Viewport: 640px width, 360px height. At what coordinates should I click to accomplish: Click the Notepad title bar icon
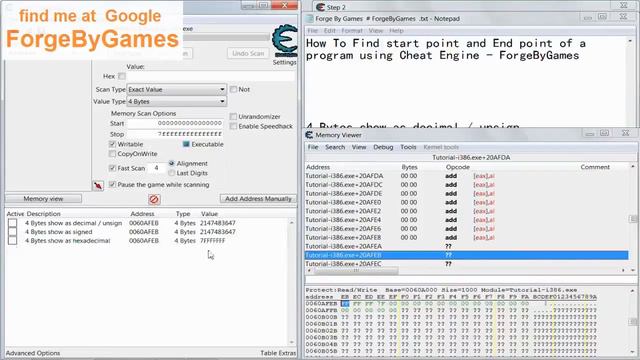(x=310, y=18)
